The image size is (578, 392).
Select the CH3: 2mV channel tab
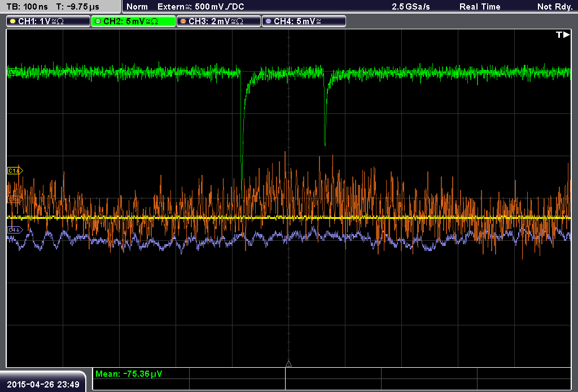[x=218, y=21]
